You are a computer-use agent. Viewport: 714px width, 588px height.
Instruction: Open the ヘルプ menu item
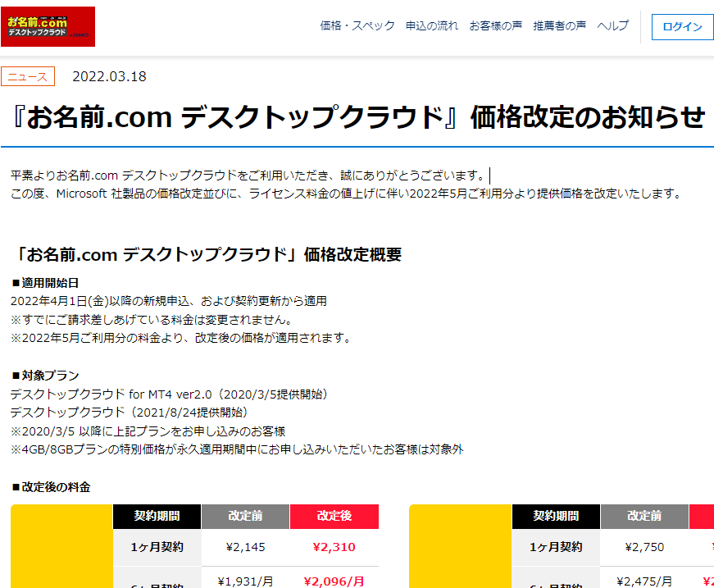pos(613,26)
